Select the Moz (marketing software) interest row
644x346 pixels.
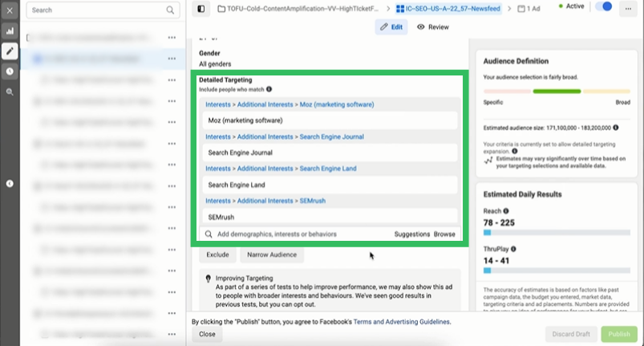click(330, 120)
